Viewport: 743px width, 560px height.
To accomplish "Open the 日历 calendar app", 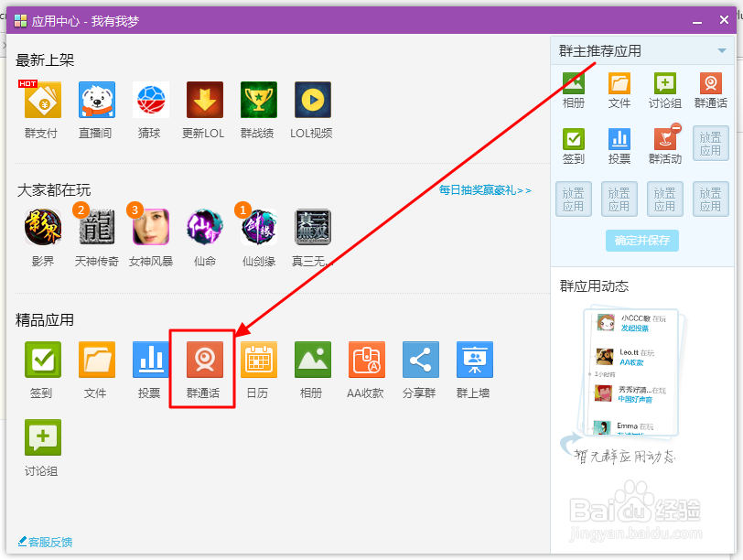I will (259, 359).
